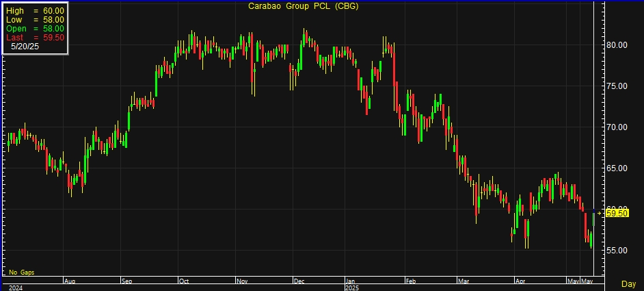644x291 pixels.
Task: Click the green Open = 58.00 legend entry
Action: click(35, 29)
